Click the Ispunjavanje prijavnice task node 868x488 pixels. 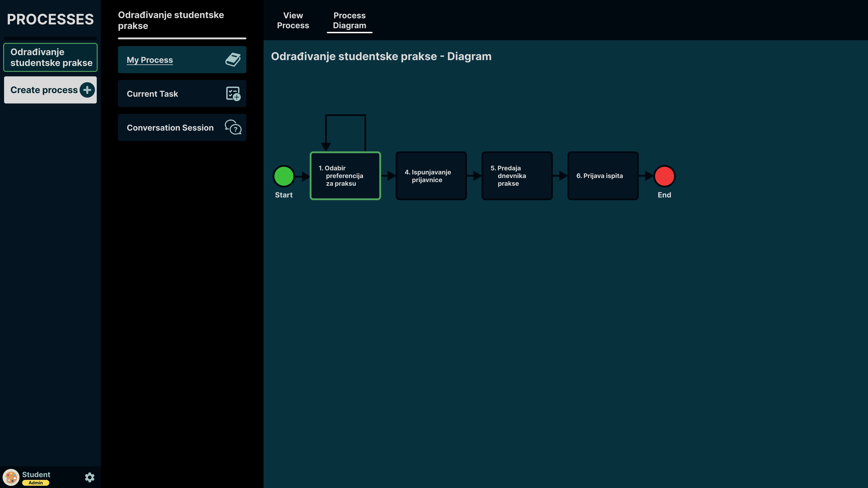431,176
